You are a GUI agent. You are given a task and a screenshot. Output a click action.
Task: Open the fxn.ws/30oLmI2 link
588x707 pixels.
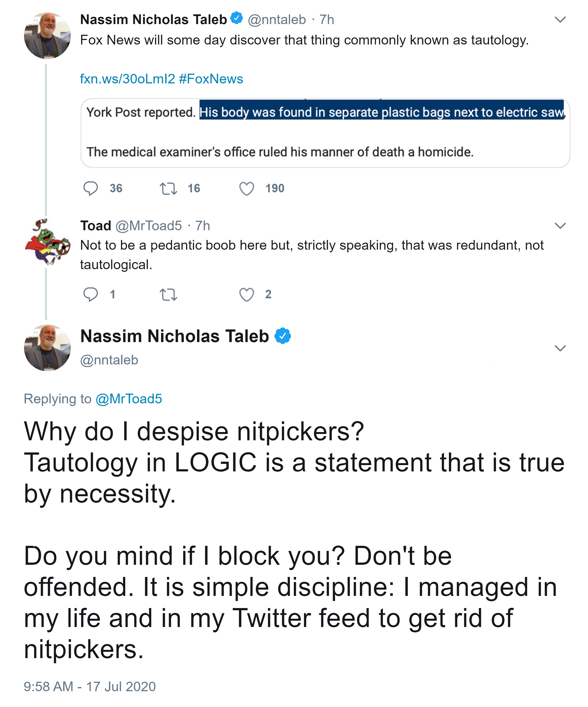pyautogui.click(x=128, y=79)
